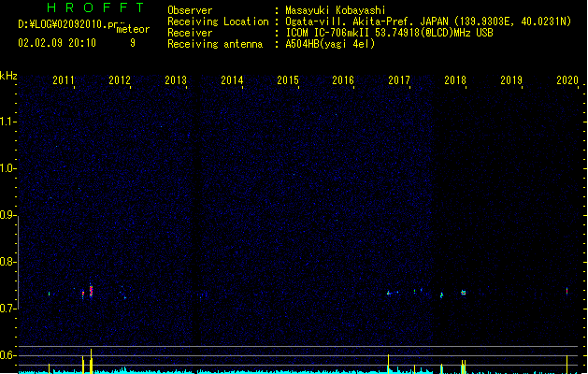Click the Observer label
The image size is (588, 374).
[x=190, y=10]
